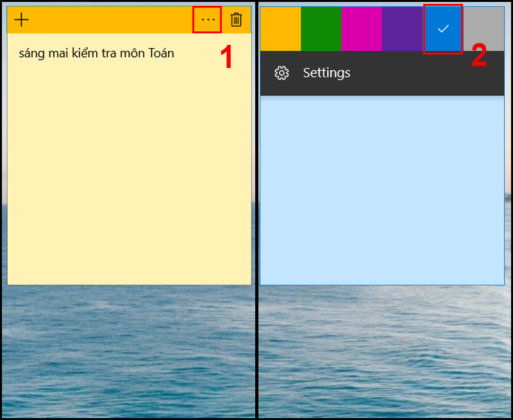The height and width of the screenshot is (420, 513).
Task: Choose the green color swatch
Action: coord(321,29)
